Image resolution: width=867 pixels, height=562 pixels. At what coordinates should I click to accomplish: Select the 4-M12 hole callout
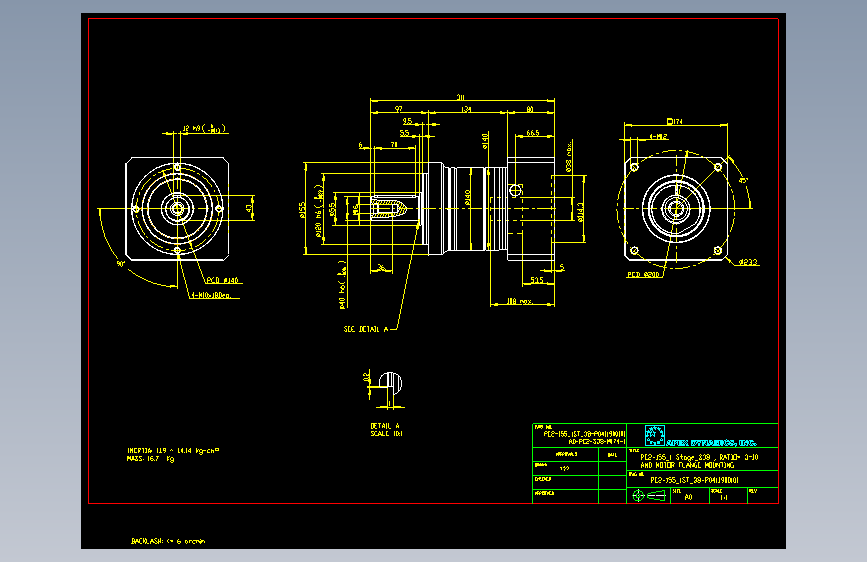[x=658, y=136]
